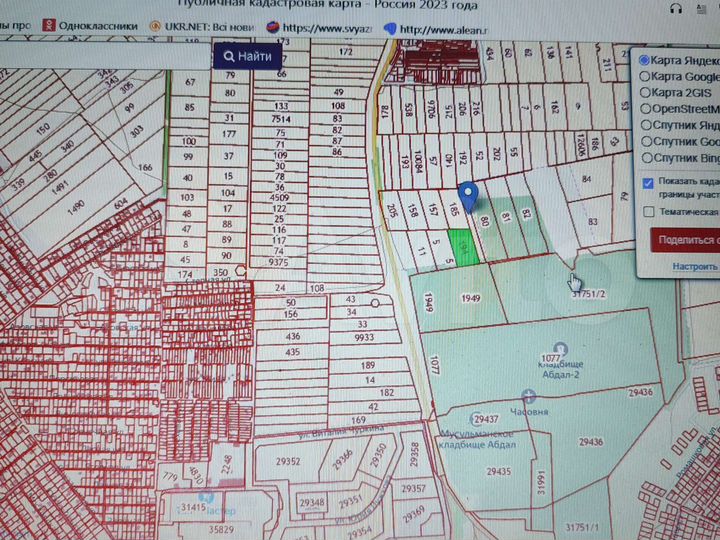Image resolution: width=720 pixels, height=540 pixels.
Task: Enable the Тематическая map checkbox
Action: coord(649,212)
